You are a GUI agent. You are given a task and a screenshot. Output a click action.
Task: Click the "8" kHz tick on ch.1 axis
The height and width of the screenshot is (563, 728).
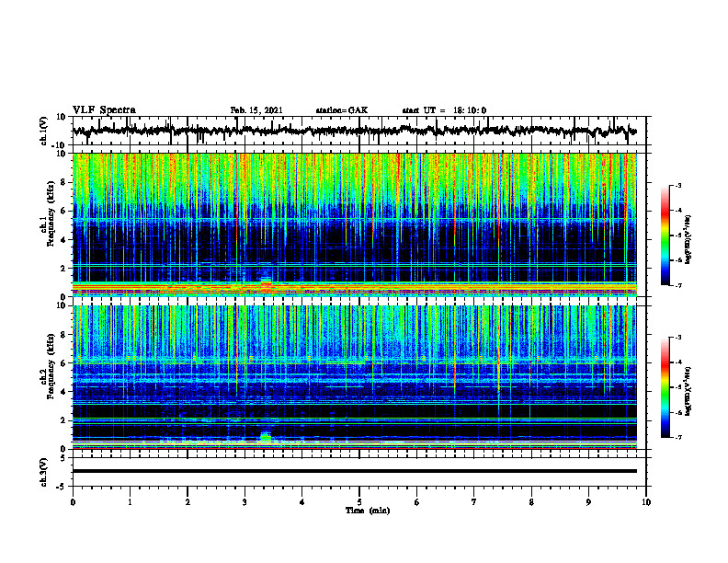coord(63,182)
